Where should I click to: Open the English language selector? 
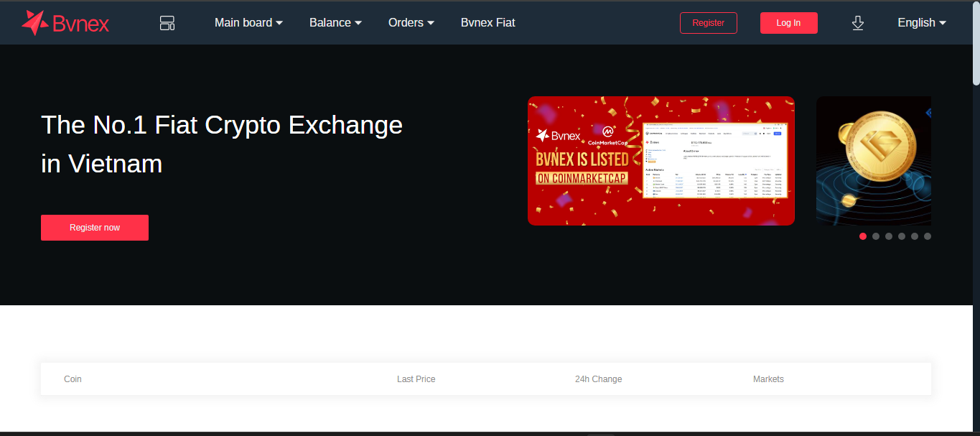(922, 23)
